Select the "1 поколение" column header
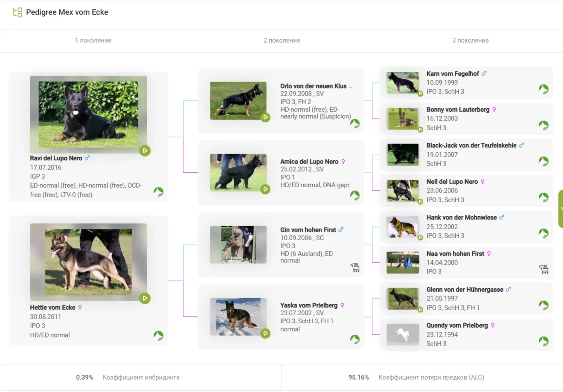The width and height of the screenshot is (563, 392). [93, 41]
